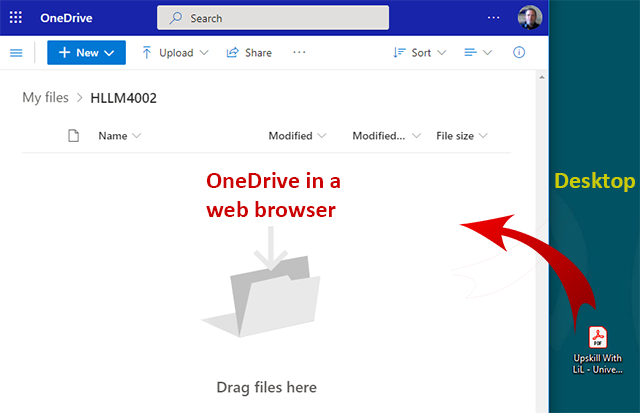Click the scrollbar up arrow
The image size is (640, 413).
pyautogui.click(x=542, y=77)
